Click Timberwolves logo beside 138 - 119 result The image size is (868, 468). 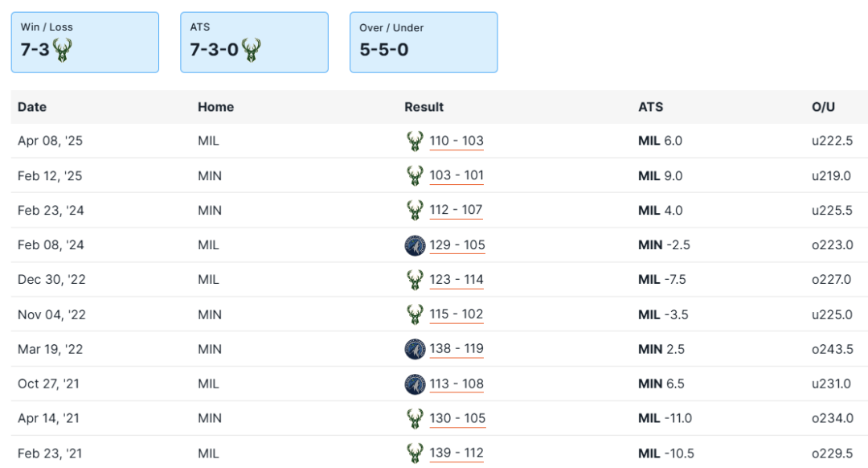pos(415,349)
